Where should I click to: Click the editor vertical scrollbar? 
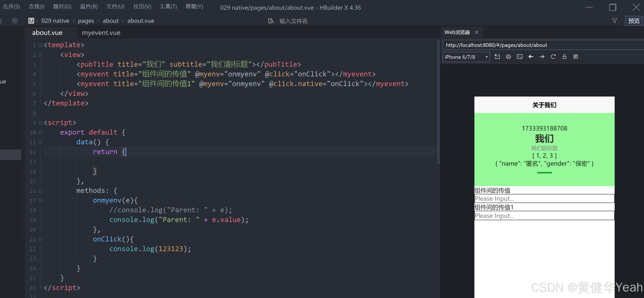438,102
